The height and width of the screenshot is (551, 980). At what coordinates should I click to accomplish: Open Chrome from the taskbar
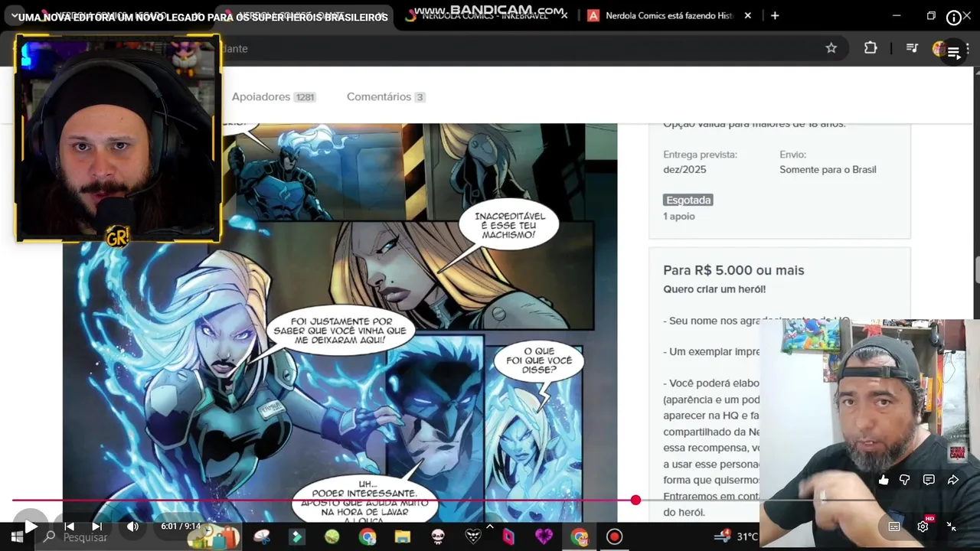click(367, 537)
